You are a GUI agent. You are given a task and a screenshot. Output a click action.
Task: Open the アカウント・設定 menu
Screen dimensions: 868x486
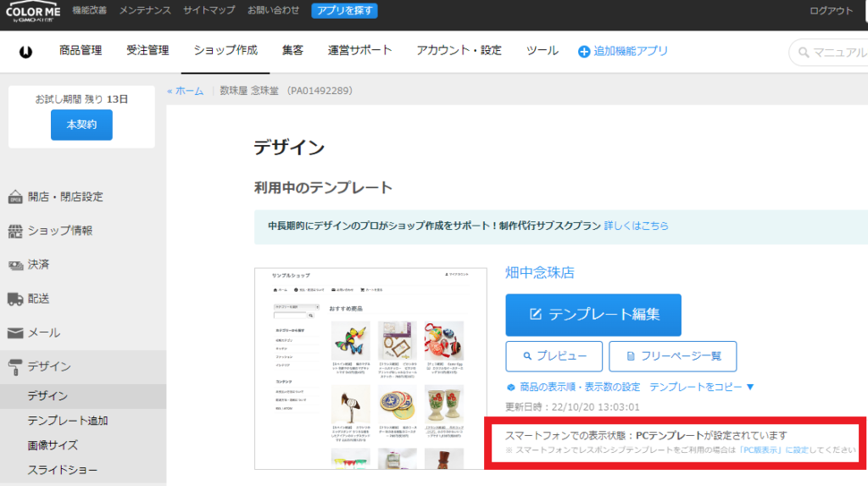[x=459, y=51]
